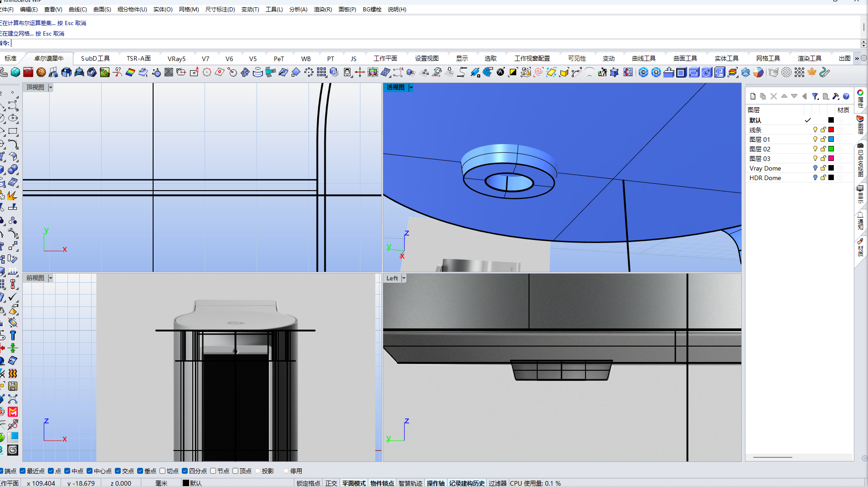Toggle 物件锁点 in the status bar
Viewport: 868px width, 487px height.
point(382,483)
